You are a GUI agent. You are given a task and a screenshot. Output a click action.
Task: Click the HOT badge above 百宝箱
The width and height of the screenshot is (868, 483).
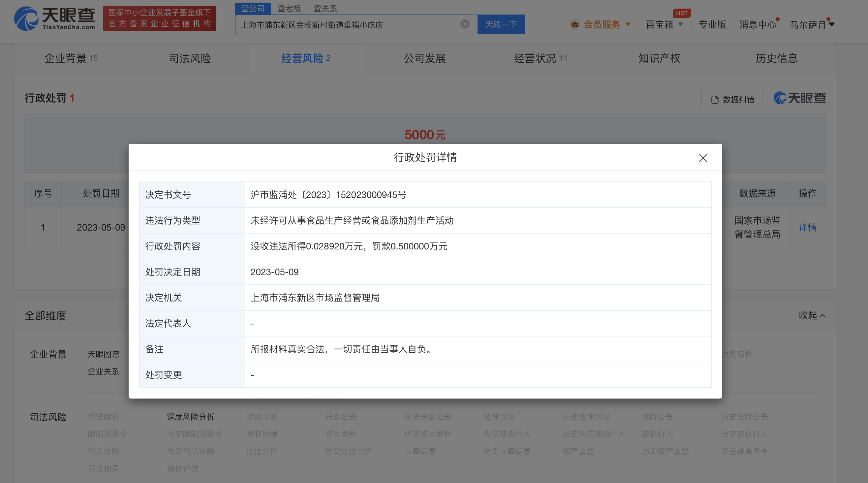point(682,13)
